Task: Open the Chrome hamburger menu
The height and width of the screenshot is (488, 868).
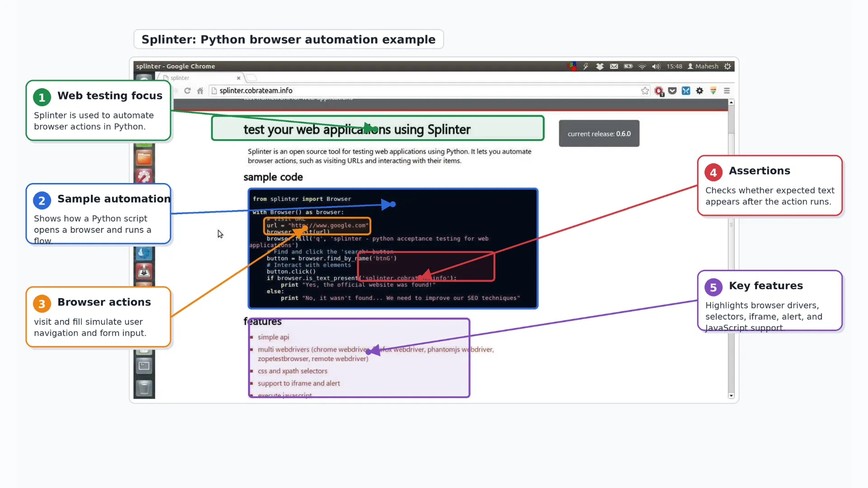Action: point(727,91)
